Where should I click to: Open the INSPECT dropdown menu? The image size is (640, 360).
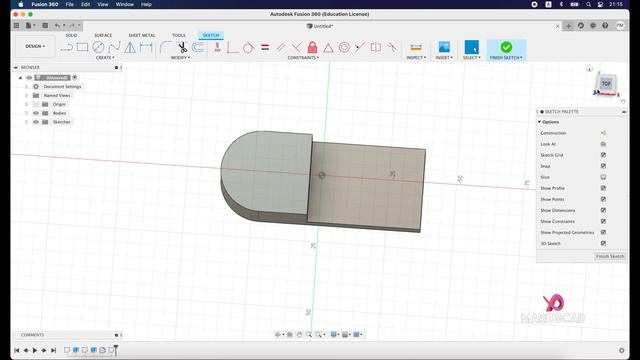tap(416, 58)
